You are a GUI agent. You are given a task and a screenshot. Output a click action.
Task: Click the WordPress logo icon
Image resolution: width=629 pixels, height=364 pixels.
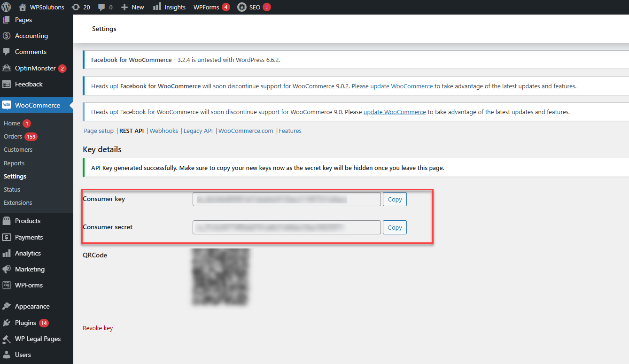pyautogui.click(x=7, y=7)
